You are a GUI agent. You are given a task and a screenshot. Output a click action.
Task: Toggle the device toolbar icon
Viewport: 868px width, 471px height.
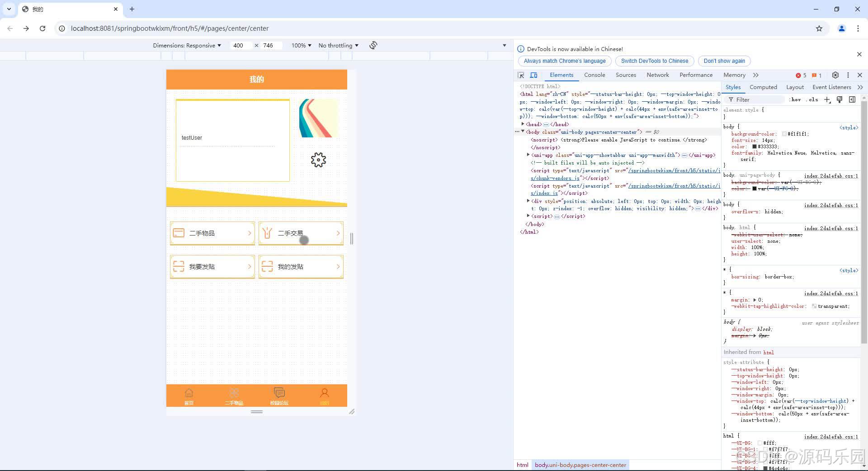[x=534, y=75]
